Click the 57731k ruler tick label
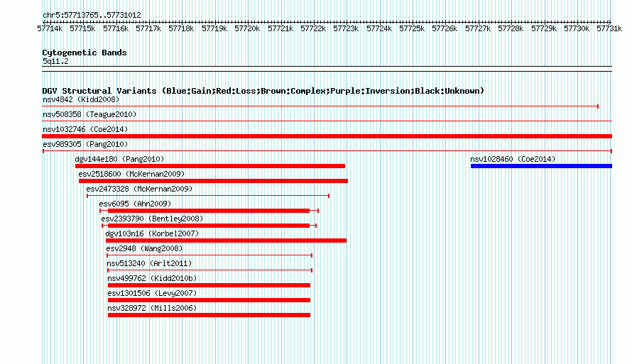This screenshot has width=632, height=364. (609, 28)
